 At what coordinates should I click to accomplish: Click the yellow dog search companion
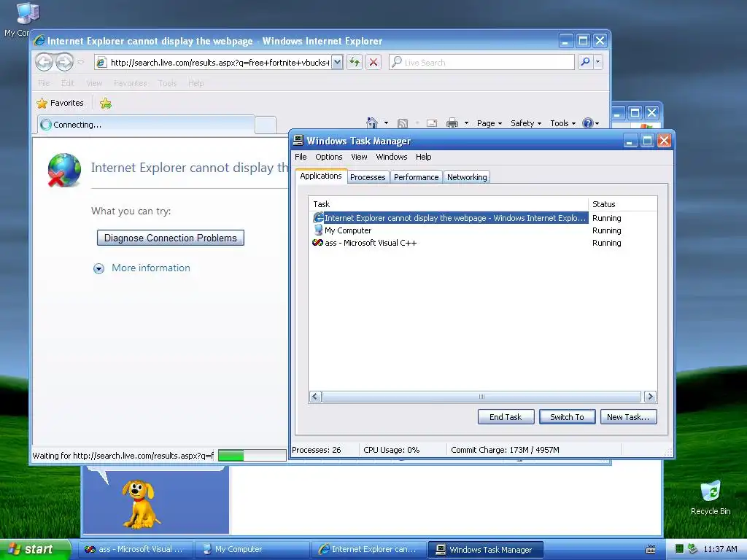point(139,504)
